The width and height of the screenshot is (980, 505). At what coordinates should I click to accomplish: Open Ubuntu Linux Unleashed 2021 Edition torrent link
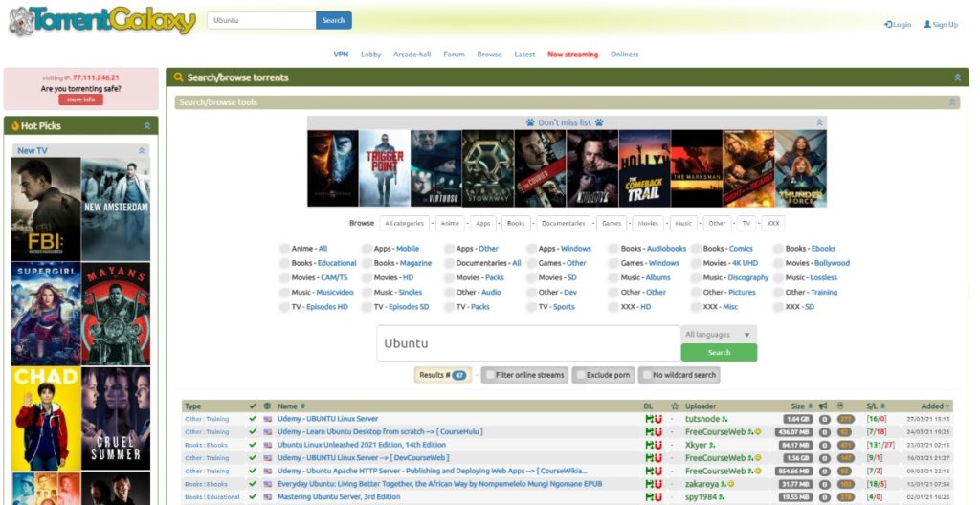pyautogui.click(x=362, y=445)
